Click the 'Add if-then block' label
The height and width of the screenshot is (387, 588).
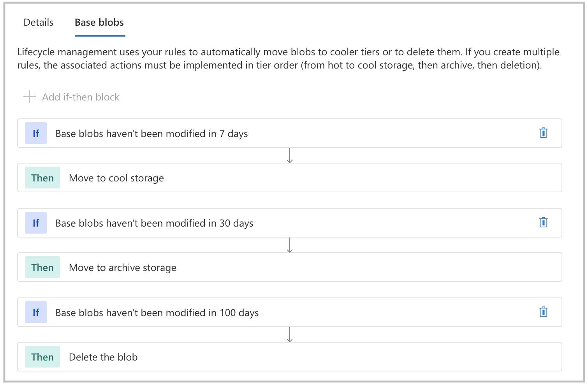click(81, 97)
